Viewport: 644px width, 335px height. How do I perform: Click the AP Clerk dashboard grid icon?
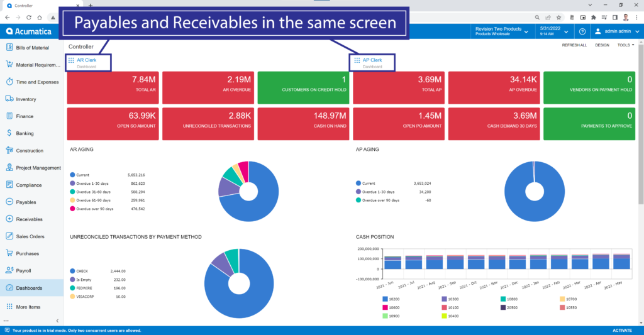(357, 60)
